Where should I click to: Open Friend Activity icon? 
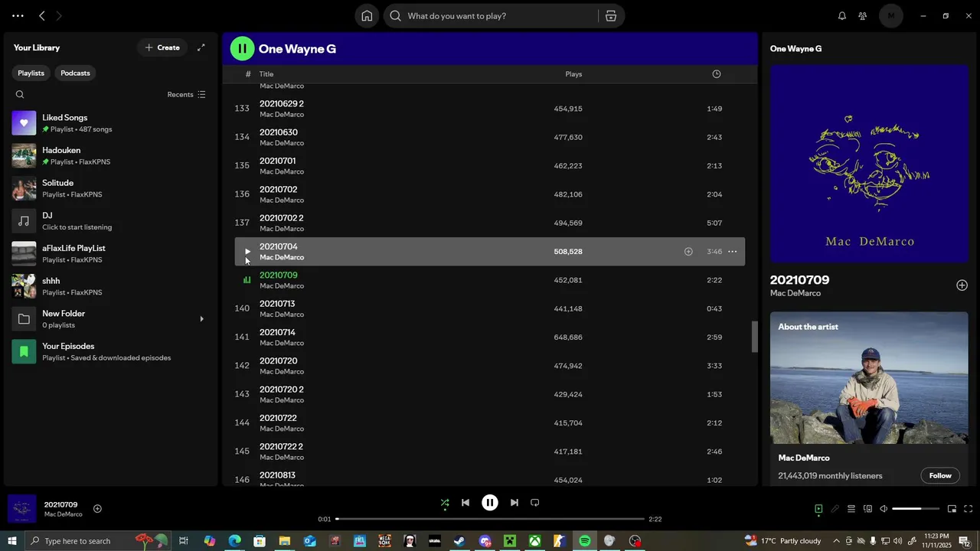point(863,16)
